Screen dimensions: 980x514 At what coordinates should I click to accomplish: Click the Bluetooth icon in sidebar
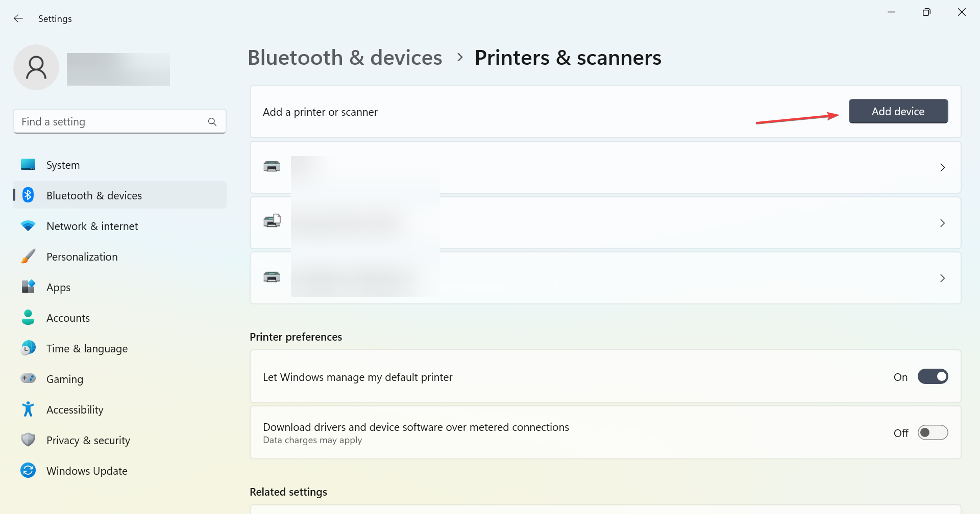pos(28,195)
